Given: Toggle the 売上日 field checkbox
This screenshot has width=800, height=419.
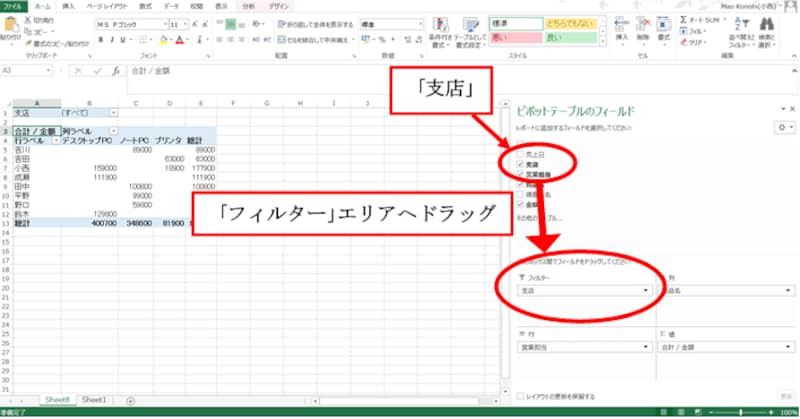Looking at the screenshot, I should (x=515, y=154).
